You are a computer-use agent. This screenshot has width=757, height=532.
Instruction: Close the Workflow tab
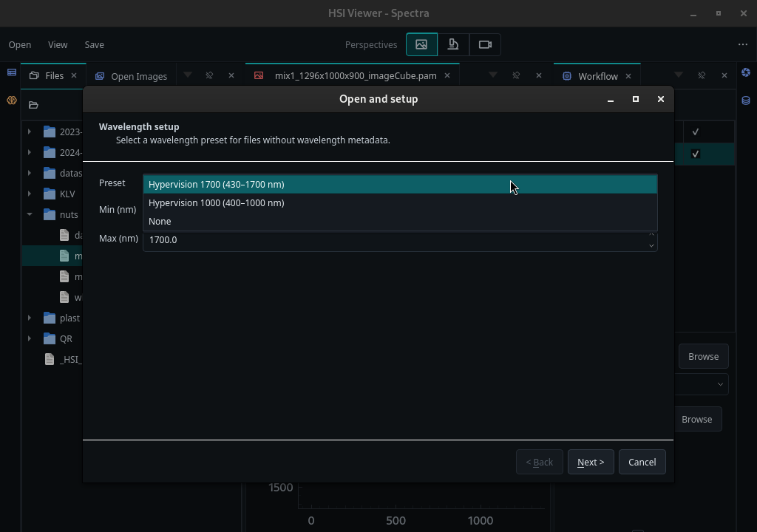click(x=628, y=76)
